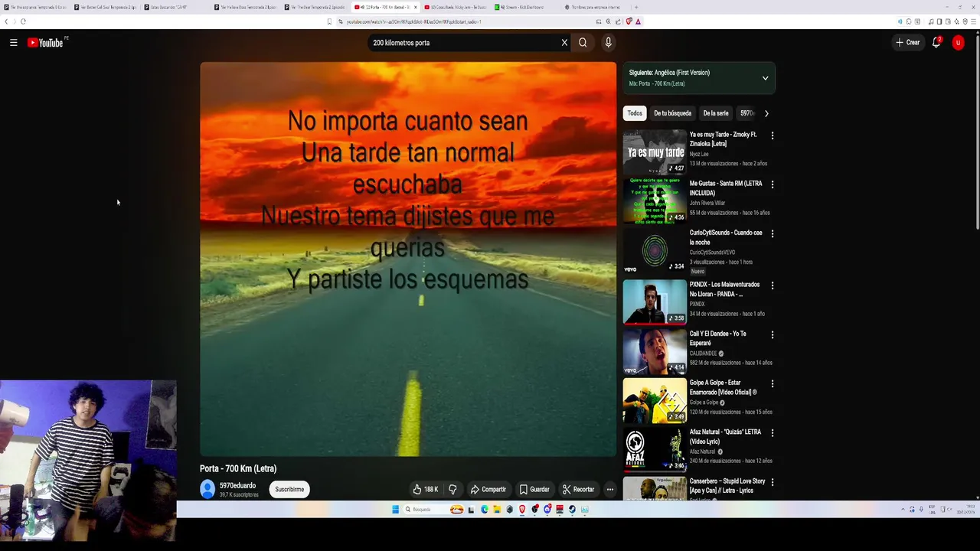Open a new browser tab with plus
This screenshot has height=551, width=980.
coord(636,7)
